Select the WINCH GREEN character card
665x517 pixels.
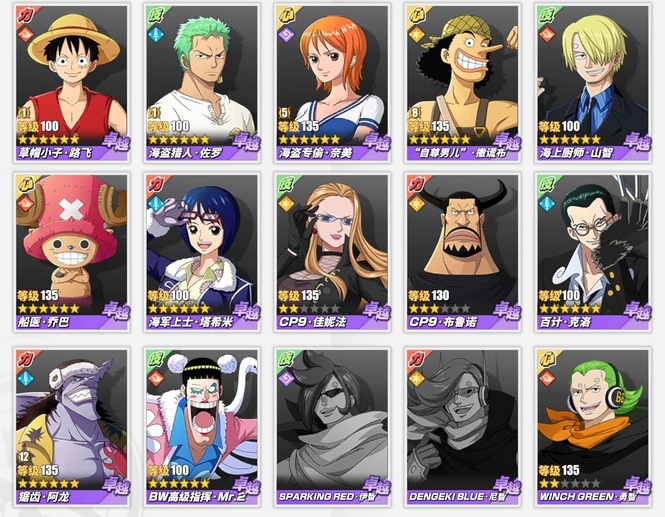(593, 428)
